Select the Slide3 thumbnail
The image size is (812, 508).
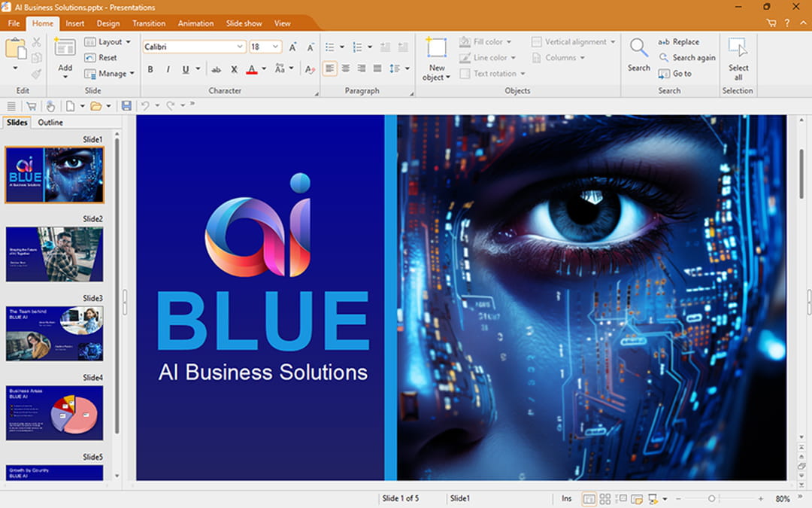click(x=54, y=333)
